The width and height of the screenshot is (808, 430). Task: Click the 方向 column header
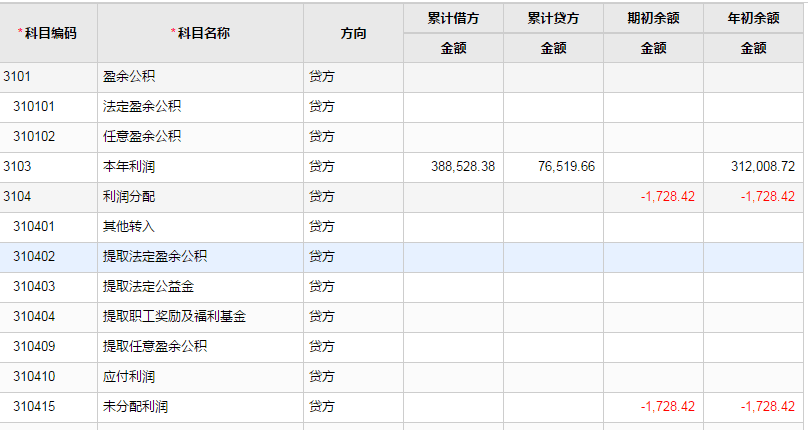tap(354, 33)
